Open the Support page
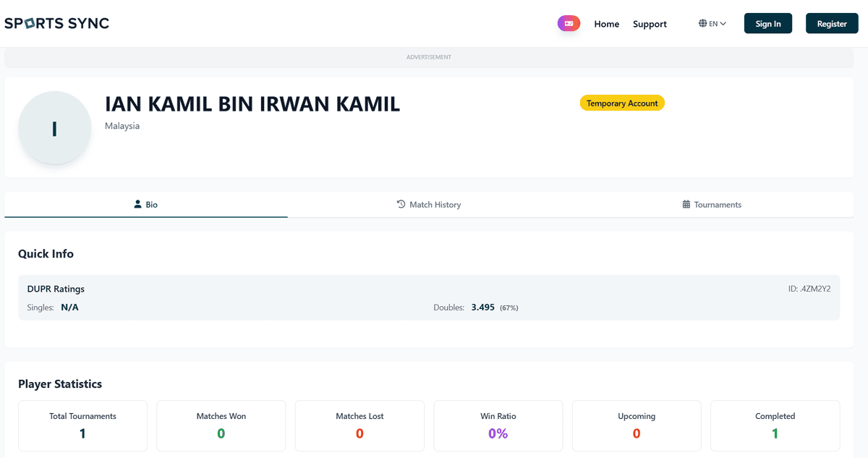The image size is (868, 458). (649, 23)
